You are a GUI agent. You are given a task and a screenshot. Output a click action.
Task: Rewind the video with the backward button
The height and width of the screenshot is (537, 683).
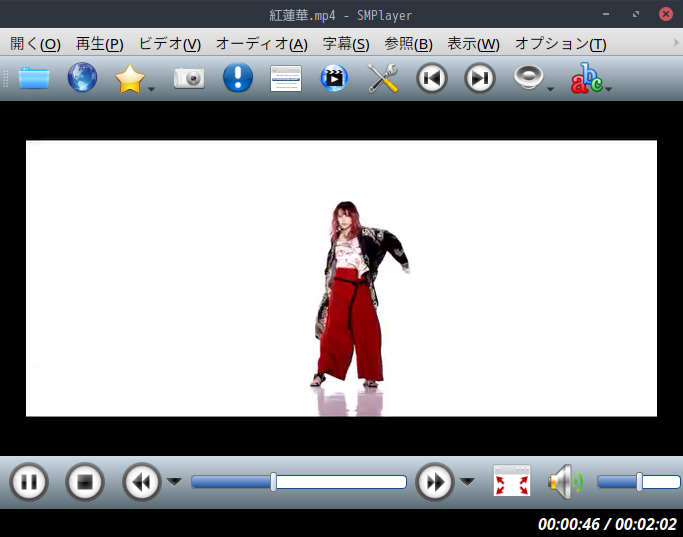tap(142, 482)
